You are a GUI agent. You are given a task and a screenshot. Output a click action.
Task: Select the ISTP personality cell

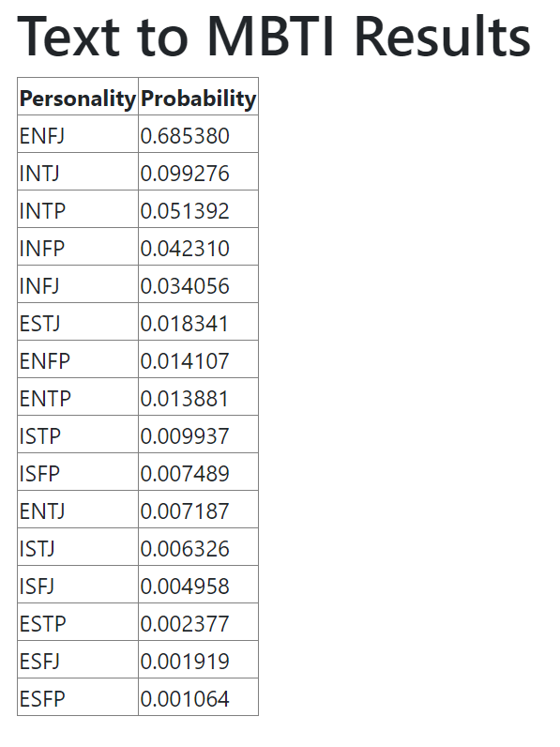[x=78, y=436]
